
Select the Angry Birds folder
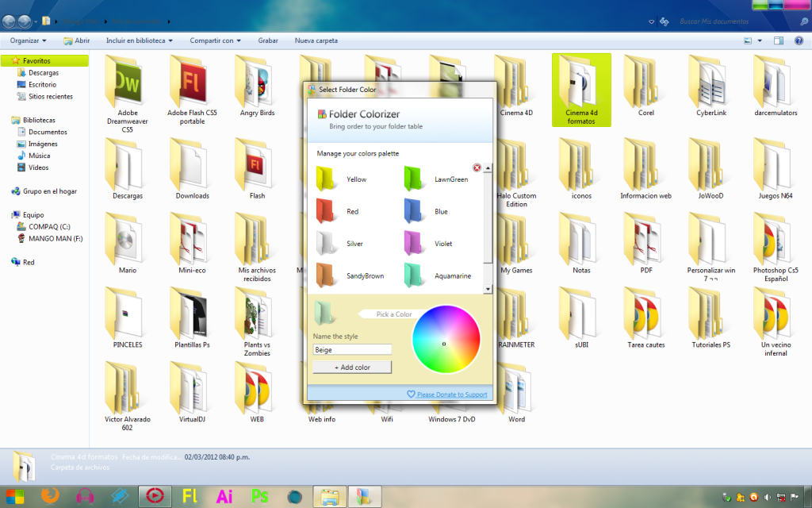click(258, 86)
